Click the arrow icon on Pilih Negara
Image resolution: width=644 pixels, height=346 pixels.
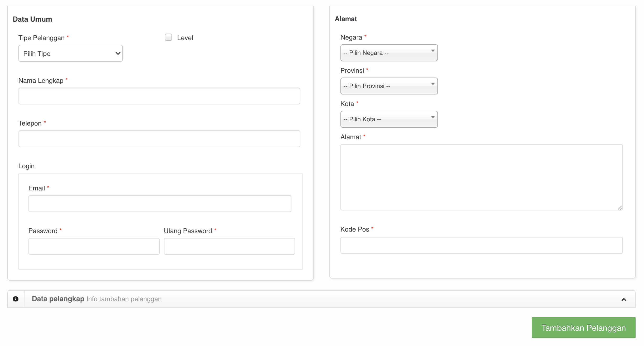[x=433, y=51]
